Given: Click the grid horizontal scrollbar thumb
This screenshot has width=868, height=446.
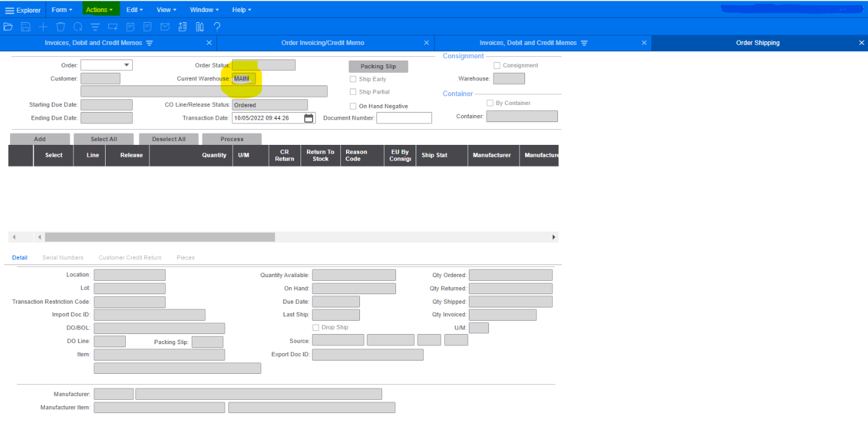Looking at the screenshot, I should (159, 237).
